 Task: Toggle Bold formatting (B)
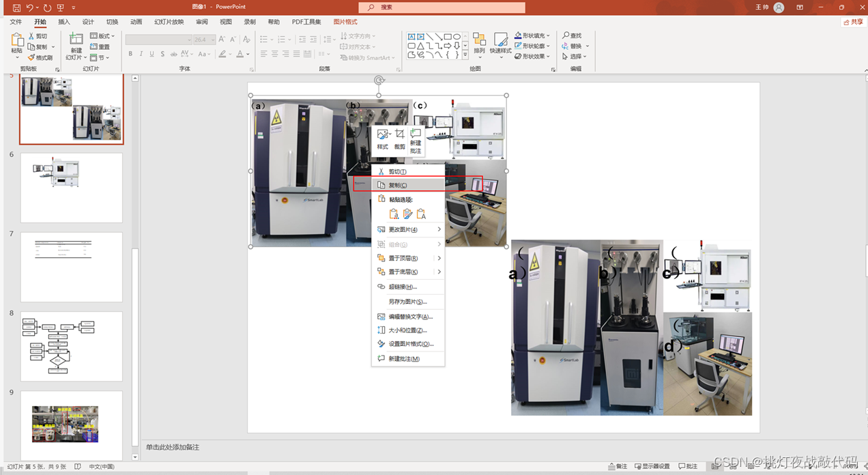pyautogui.click(x=130, y=54)
